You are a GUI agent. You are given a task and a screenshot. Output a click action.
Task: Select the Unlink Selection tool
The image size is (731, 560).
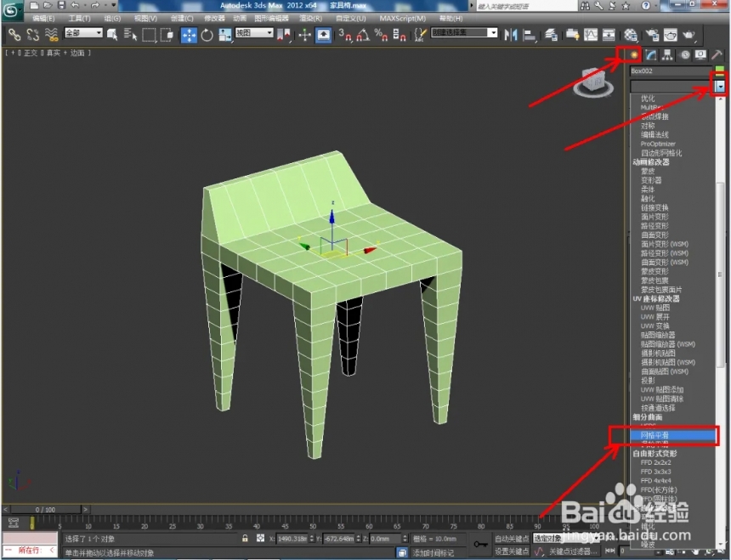32,35
